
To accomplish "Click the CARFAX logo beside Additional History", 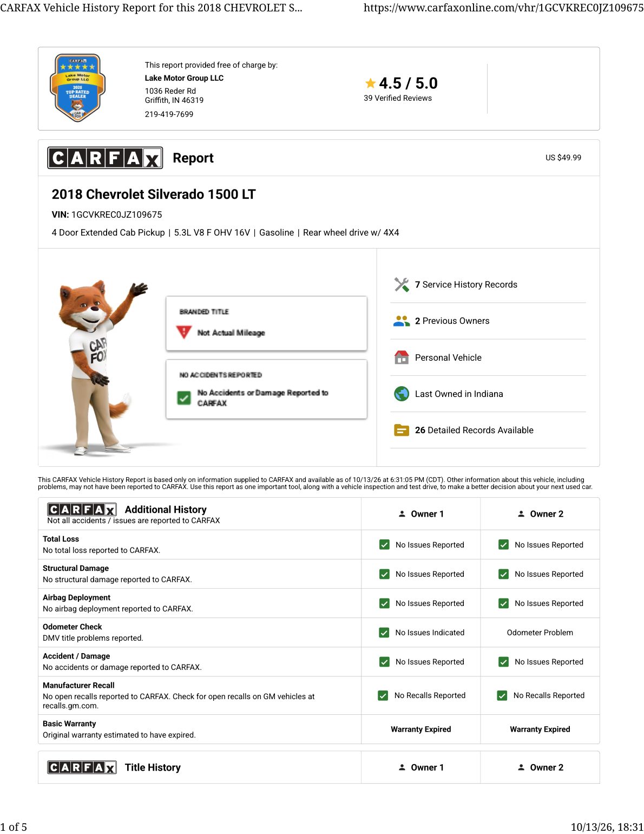I will tap(82, 509).
